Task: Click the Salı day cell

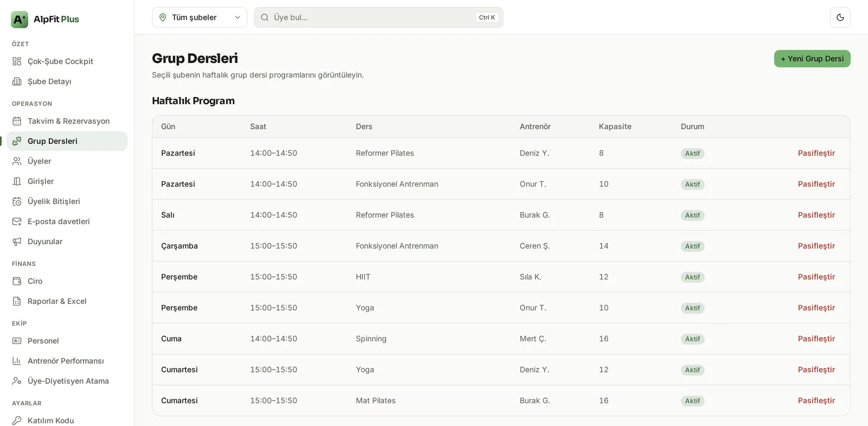Action: 168,215
